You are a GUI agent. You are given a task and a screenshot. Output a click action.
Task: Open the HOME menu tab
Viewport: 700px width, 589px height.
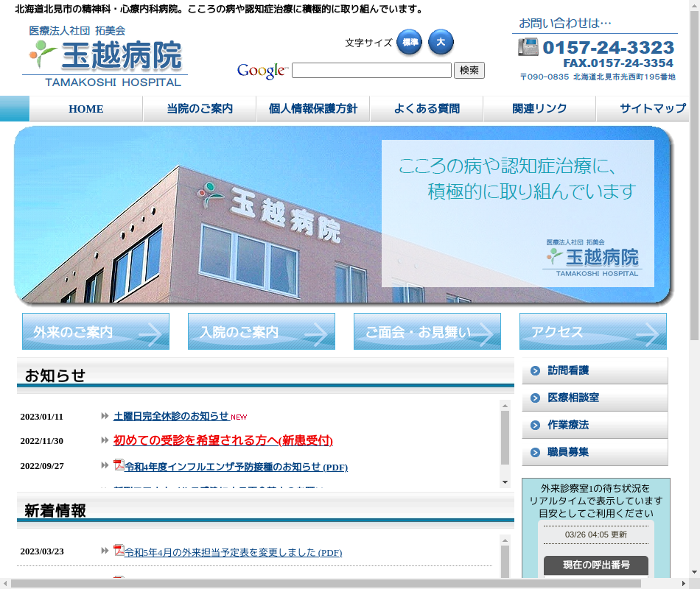[86, 109]
